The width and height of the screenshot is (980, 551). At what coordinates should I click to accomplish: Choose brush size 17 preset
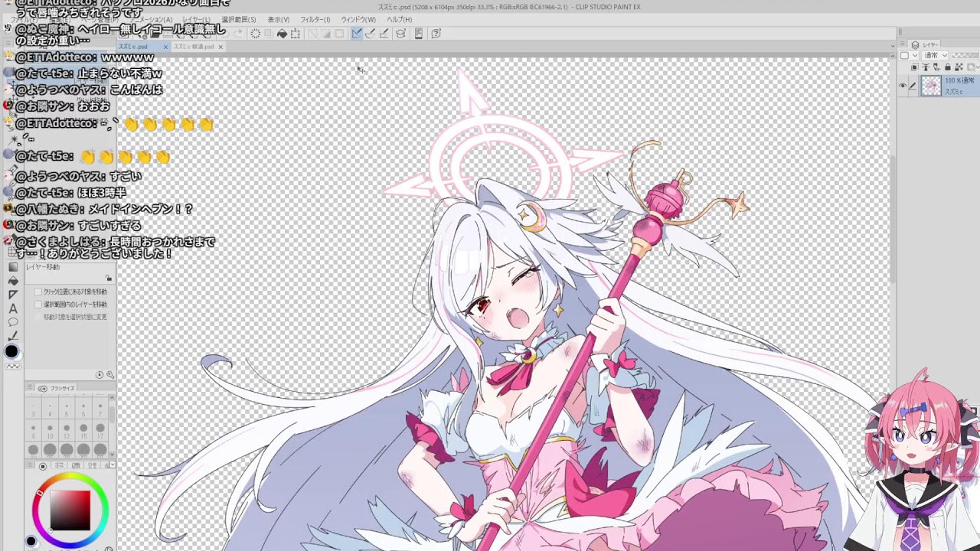point(100,431)
